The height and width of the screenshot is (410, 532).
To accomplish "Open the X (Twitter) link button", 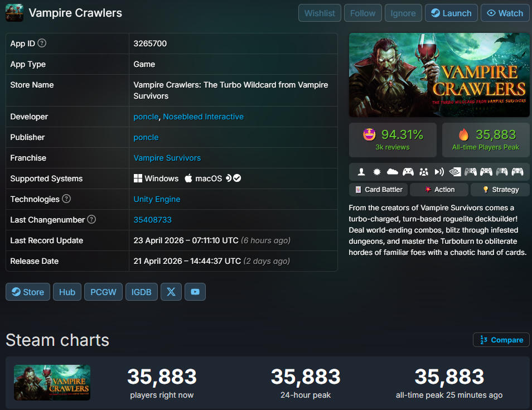I will [x=171, y=292].
